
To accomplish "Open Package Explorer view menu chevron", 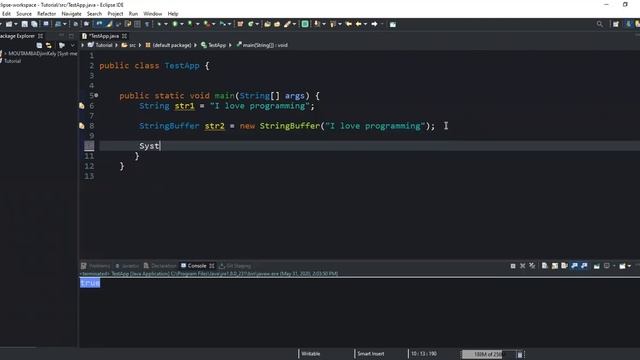I will click(73, 45).
